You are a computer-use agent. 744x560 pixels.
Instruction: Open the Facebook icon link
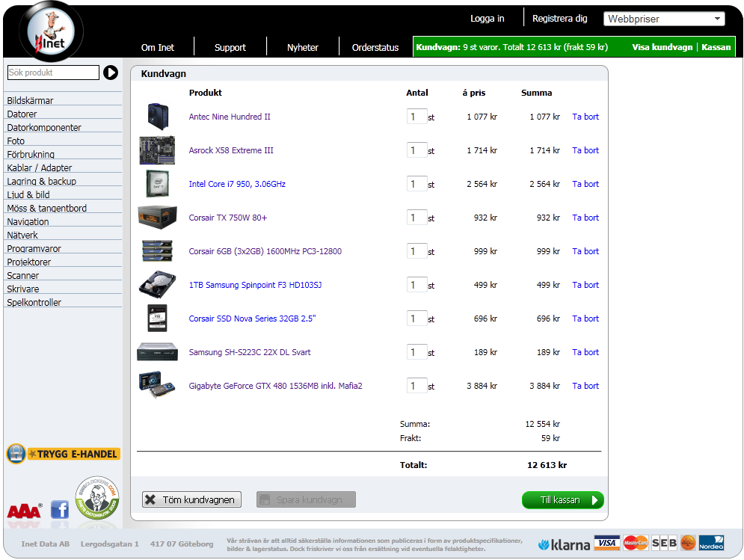(60, 510)
